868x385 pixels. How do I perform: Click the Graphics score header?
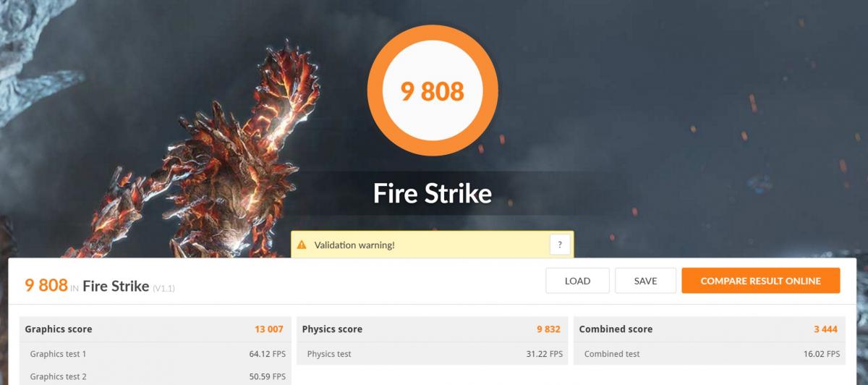pos(59,329)
